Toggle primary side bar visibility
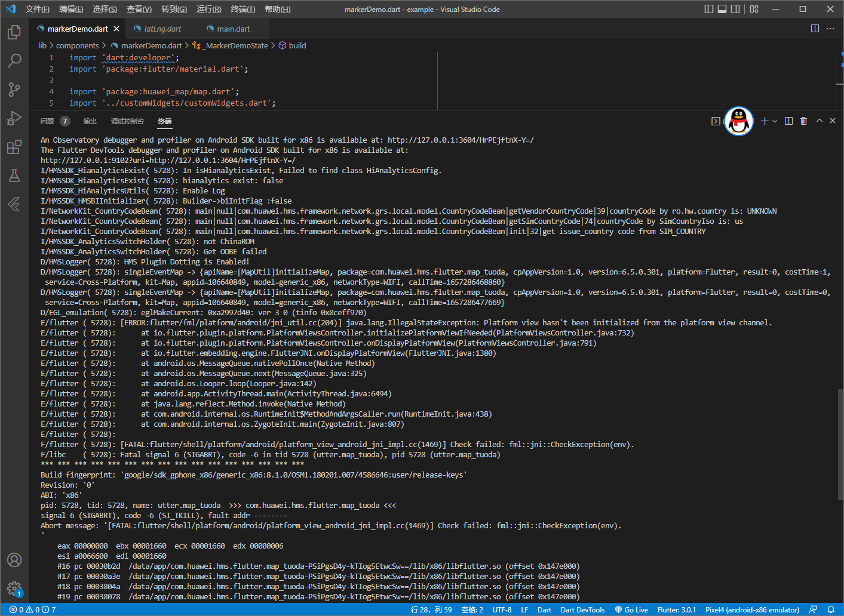 pyautogui.click(x=709, y=9)
